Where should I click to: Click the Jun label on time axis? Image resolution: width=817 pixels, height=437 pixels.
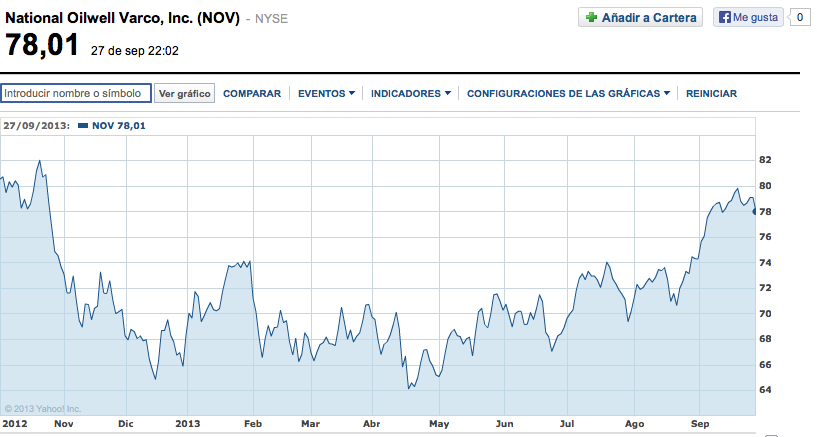(x=504, y=423)
